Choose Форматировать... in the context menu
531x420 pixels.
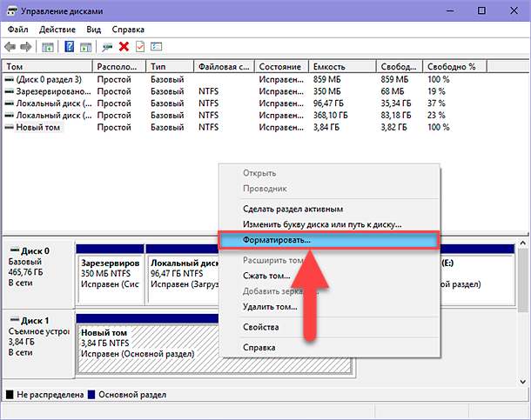tap(328, 240)
